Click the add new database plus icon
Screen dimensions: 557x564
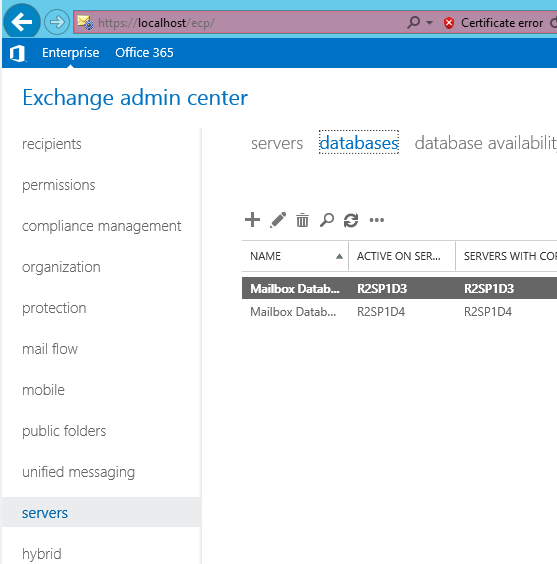click(252, 220)
